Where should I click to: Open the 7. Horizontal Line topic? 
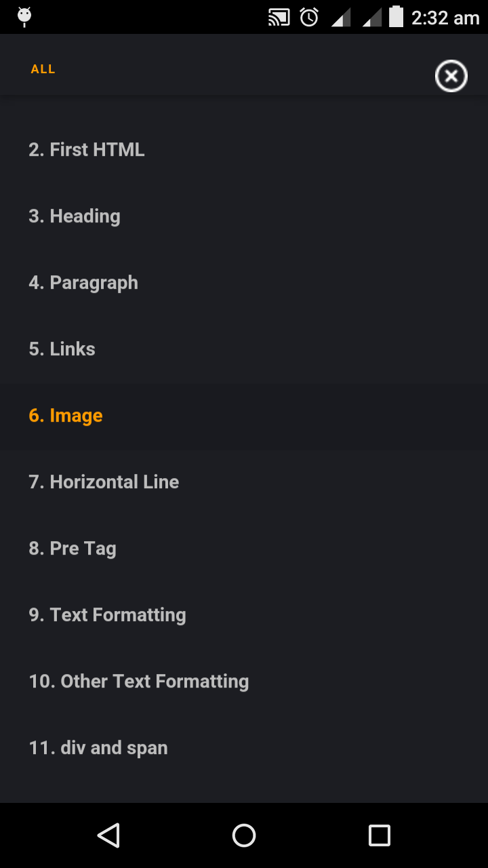point(104,481)
